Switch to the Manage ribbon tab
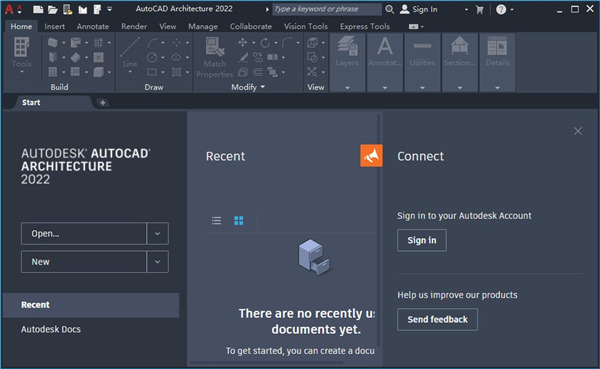The image size is (600, 369). 203,26
